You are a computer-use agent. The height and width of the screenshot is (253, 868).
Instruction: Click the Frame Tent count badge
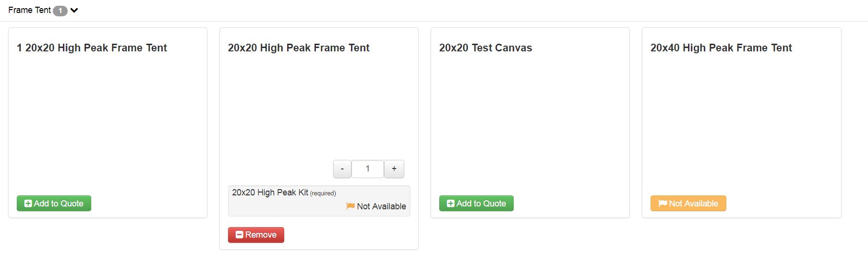pyautogui.click(x=60, y=11)
